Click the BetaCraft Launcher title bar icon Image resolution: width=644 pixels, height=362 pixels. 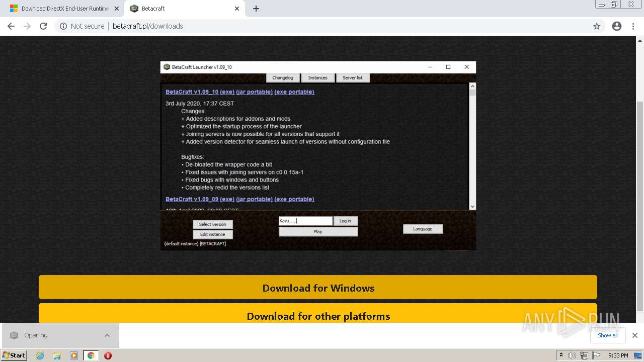click(167, 67)
